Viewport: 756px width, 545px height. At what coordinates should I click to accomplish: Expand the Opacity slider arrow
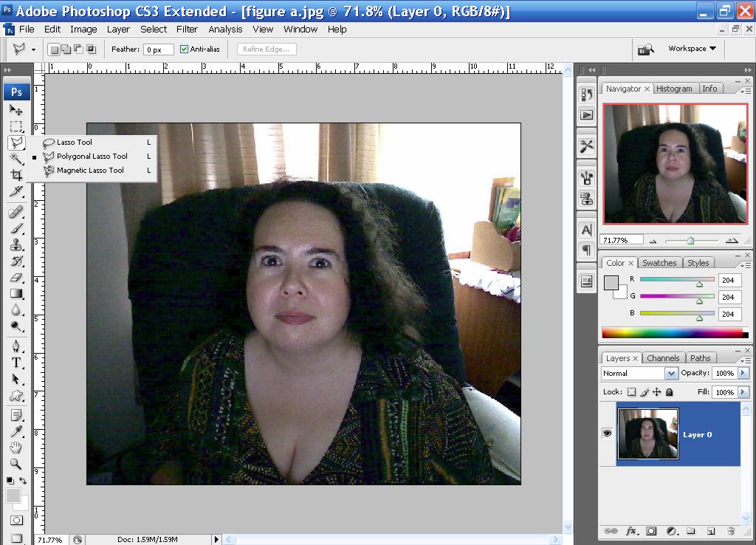743,374
